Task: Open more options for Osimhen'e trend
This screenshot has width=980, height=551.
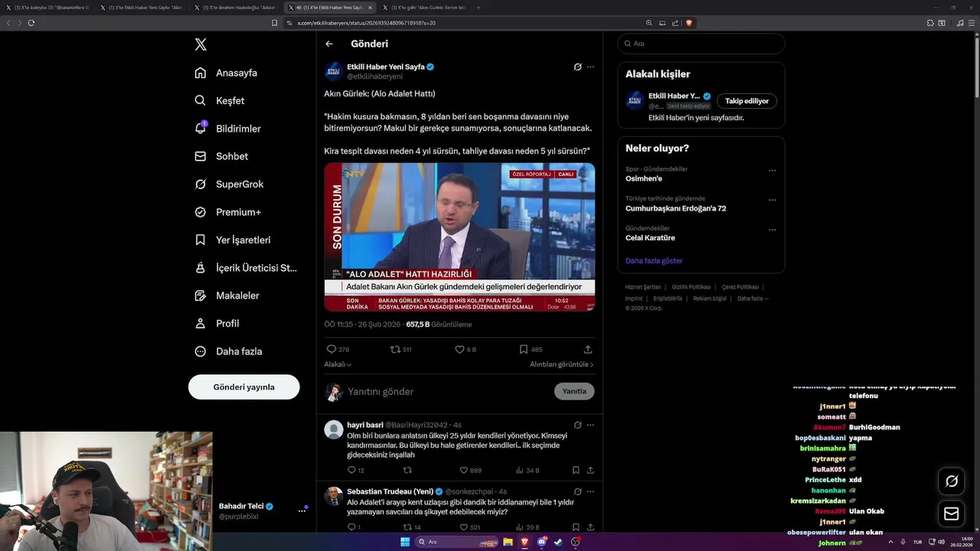Action: click(772, 171)
